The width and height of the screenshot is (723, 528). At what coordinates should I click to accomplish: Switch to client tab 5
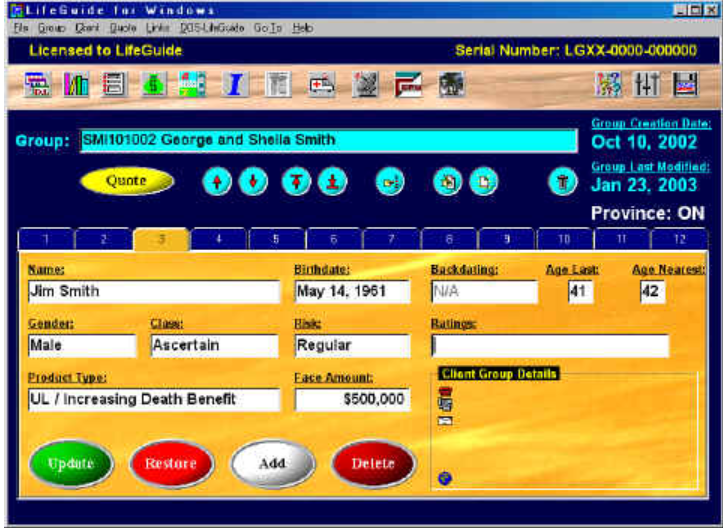pyautogui.click(x=276, y=239)
